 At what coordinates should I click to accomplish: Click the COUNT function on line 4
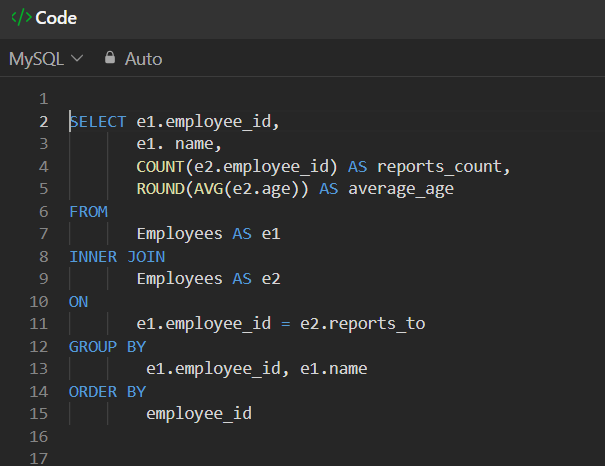point(160,167)
